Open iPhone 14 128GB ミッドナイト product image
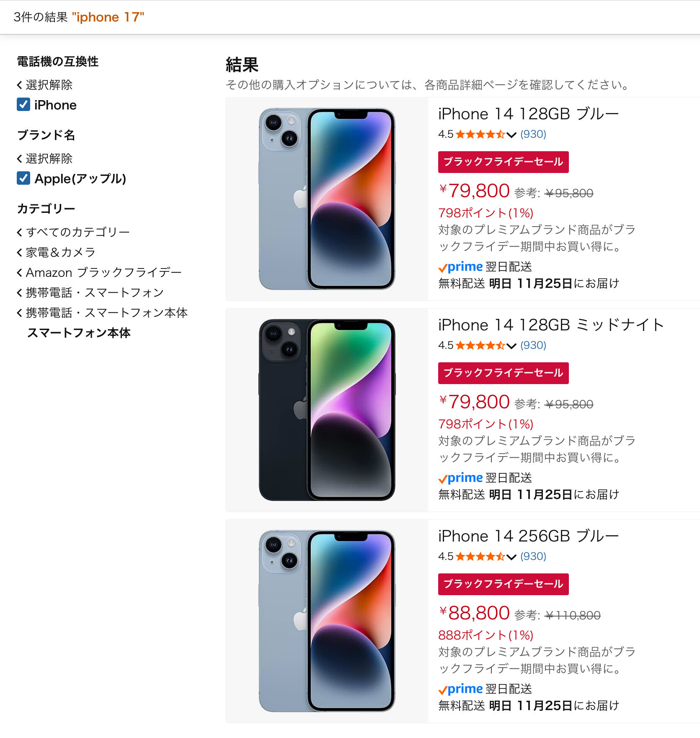 (x=327, y=410)
